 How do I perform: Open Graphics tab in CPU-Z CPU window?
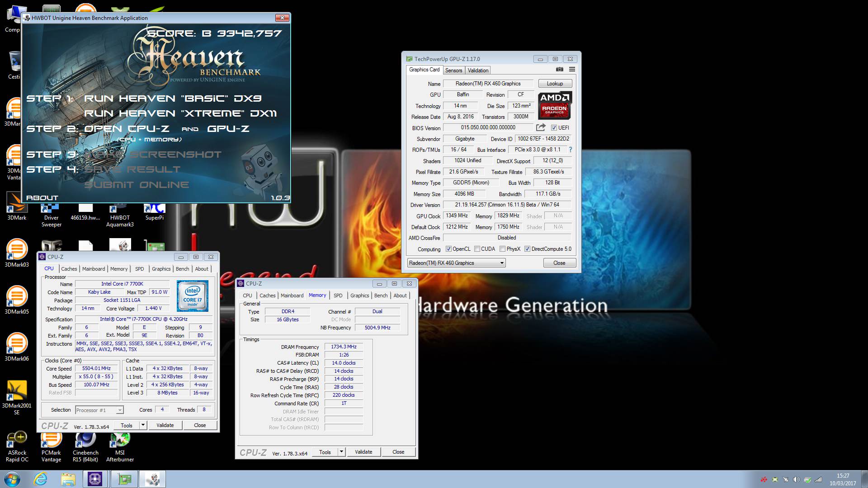[x=161, y=269]
